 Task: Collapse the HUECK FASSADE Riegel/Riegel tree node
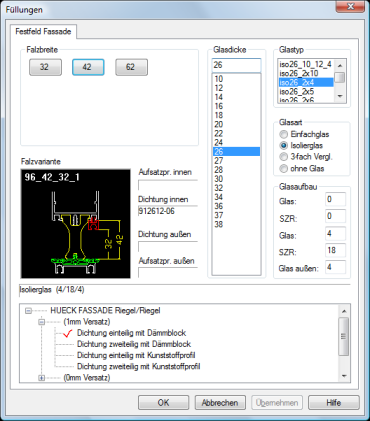tap(29, 311)
